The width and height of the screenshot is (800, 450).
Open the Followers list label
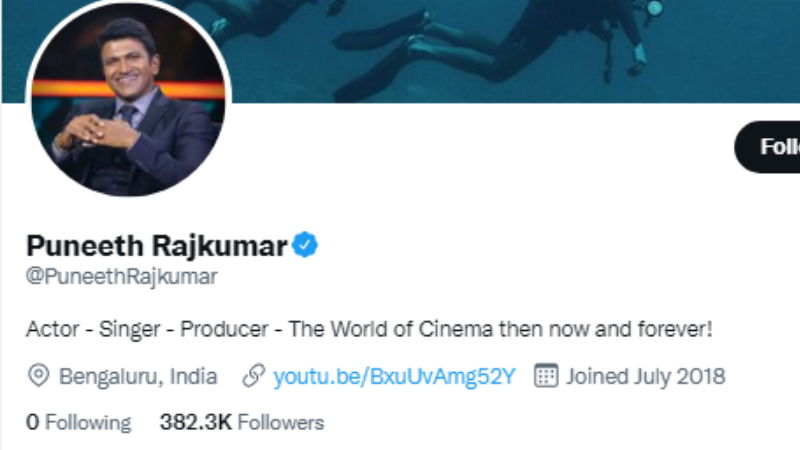point(281,423)
